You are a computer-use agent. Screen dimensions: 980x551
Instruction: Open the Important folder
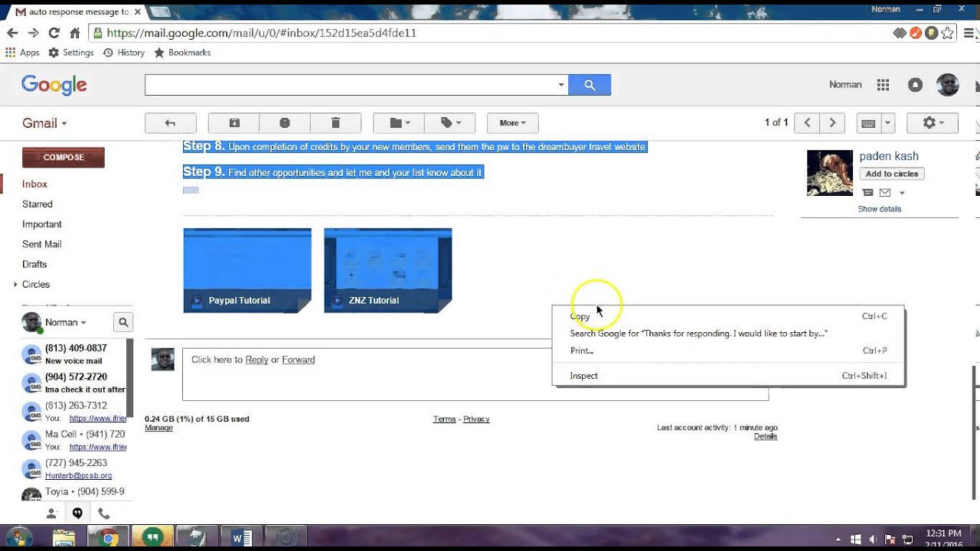point(42,224)
